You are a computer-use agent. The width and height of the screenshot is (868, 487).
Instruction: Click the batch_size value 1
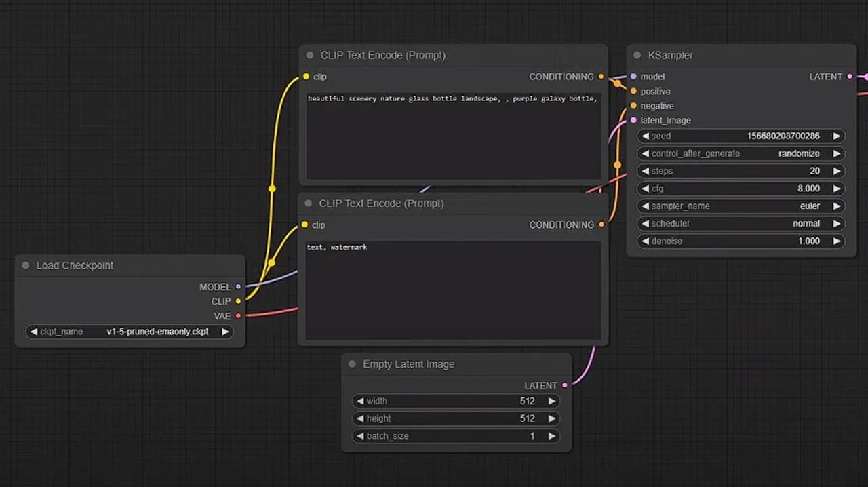tap(532, 436)
